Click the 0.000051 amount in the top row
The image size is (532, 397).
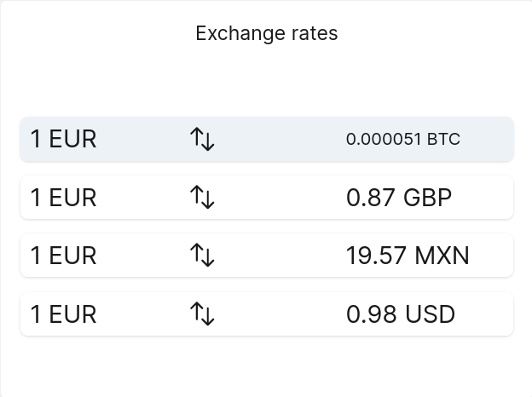tap(384, 139)
